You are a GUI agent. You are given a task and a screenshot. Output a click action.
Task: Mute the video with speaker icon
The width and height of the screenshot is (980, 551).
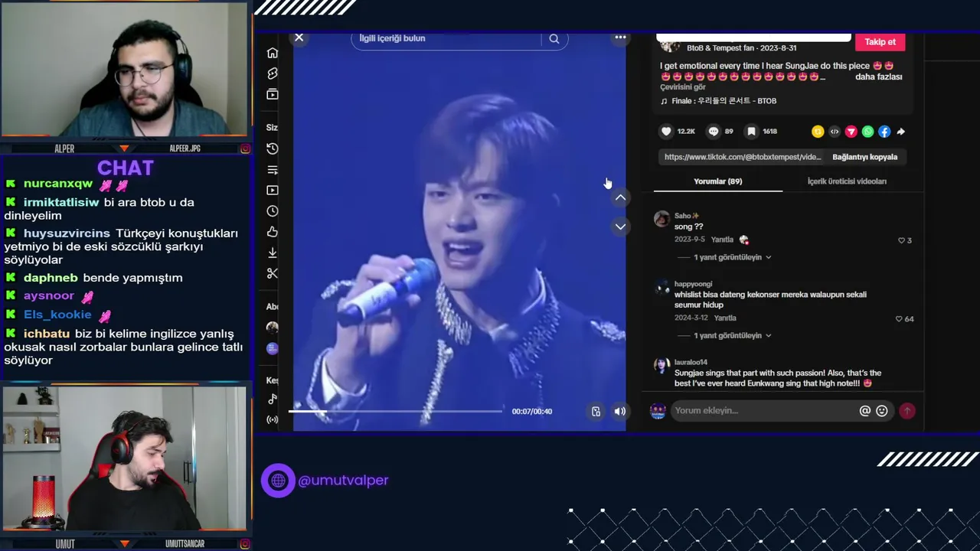[620, 412]
